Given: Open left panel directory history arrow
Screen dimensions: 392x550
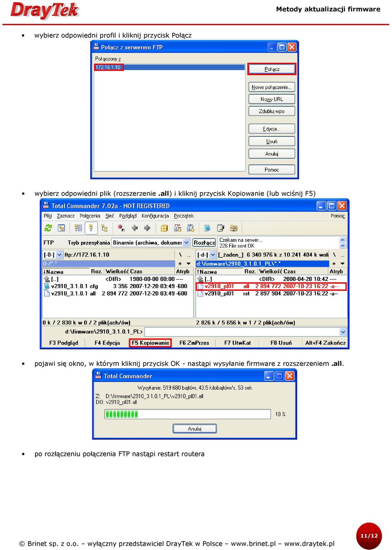Looking at the screenshot, I should tap(188, 264).
